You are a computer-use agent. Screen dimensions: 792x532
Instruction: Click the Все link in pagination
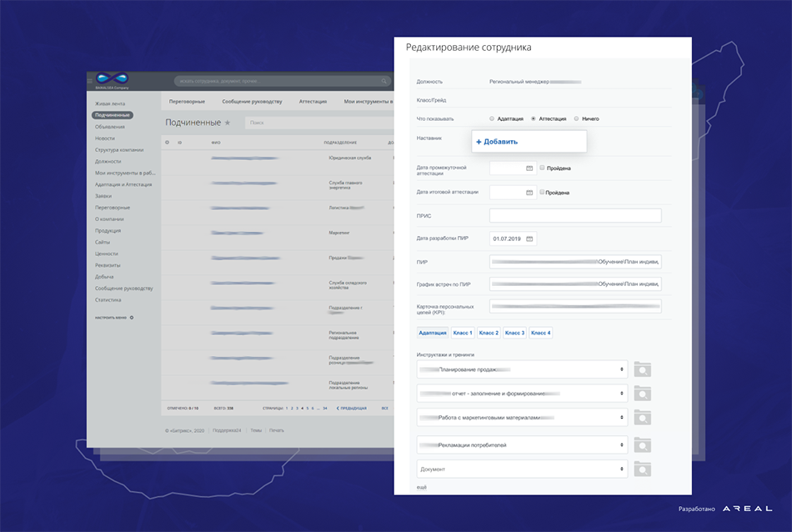[385, 409]
